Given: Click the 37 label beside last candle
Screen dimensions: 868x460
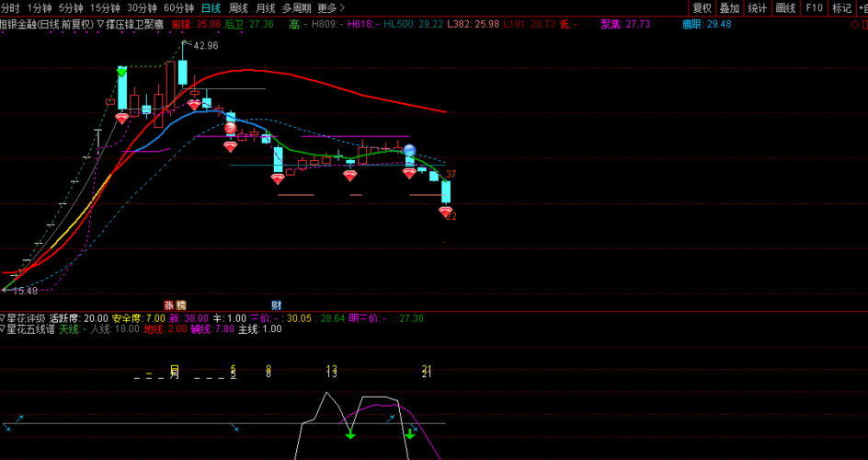Looking at the screenshot, I should pyautogui.click(x=451, y=175).
